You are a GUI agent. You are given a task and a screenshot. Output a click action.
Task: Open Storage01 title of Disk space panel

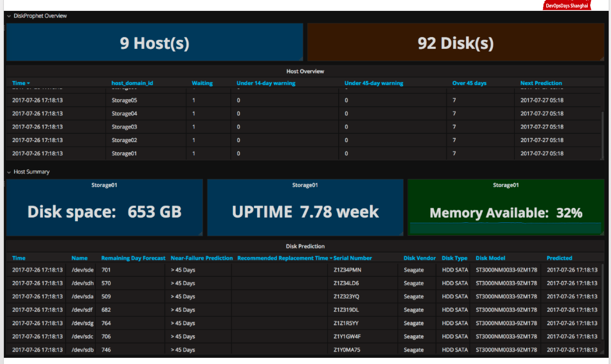(x=104, y=185)
